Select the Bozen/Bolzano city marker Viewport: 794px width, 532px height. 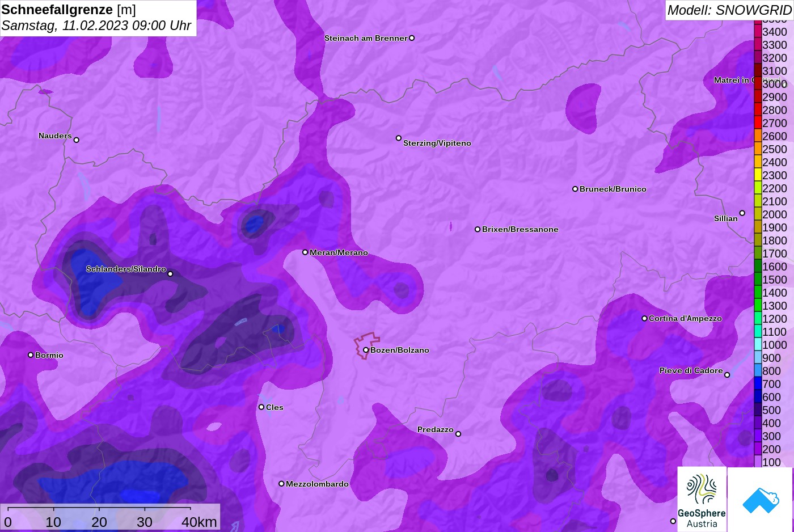[x=366, y=350]
